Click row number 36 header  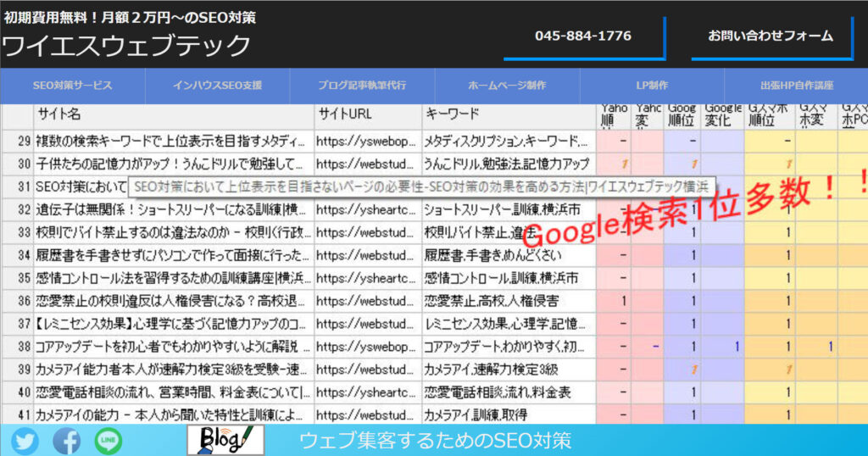click(17, 301)
